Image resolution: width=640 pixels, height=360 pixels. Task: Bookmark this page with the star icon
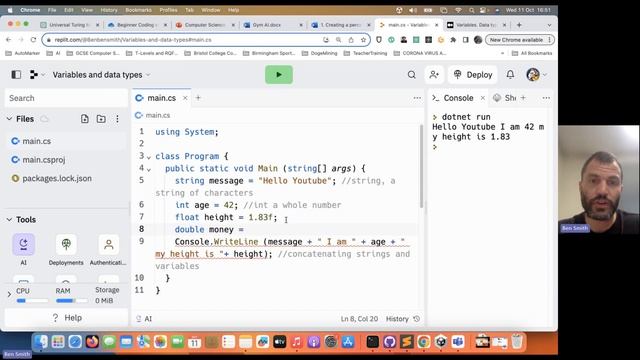coord(363,40)
